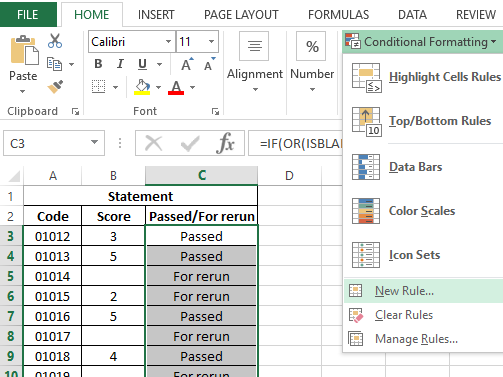Image resolution: width=503 pixels, height=377 pixels.
Task: Click the Decrease Font Size icon
Action: [210, 64]
